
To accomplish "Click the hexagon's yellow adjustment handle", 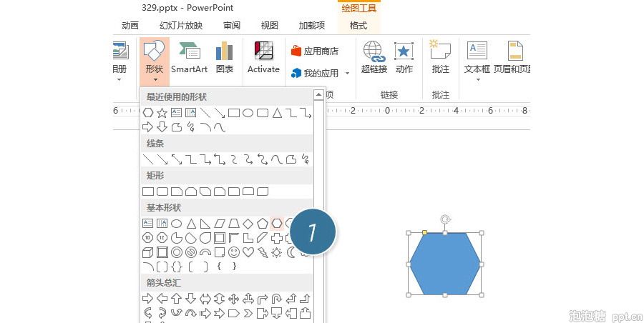I will pos(424,233).
